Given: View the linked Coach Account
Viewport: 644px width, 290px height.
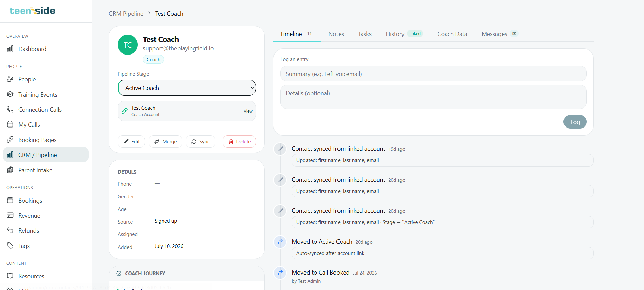Looking at the screenshot, I should click(248, 111).
